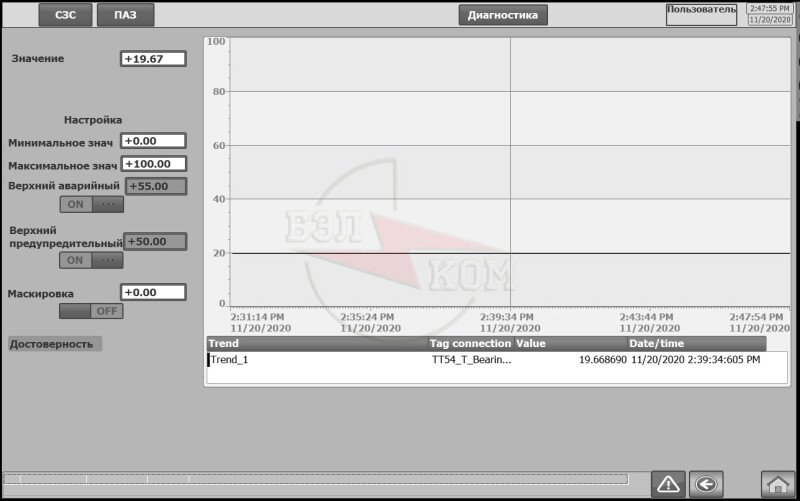Edit the Минимальное знач field
The image size is (800, 501).
tap(153, 141)
